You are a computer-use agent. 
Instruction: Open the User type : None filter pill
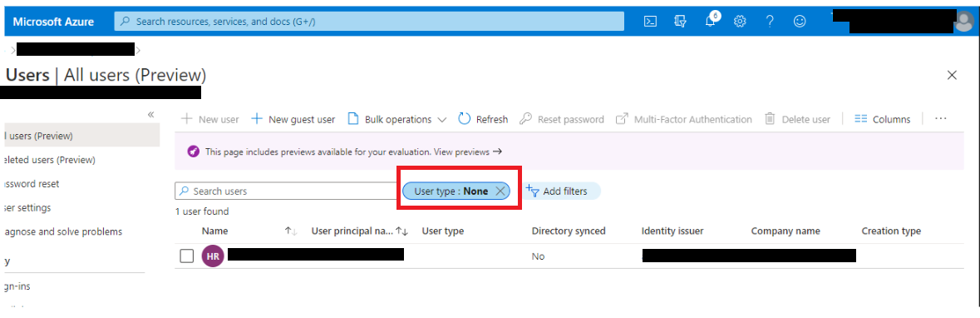pos(451,191)
